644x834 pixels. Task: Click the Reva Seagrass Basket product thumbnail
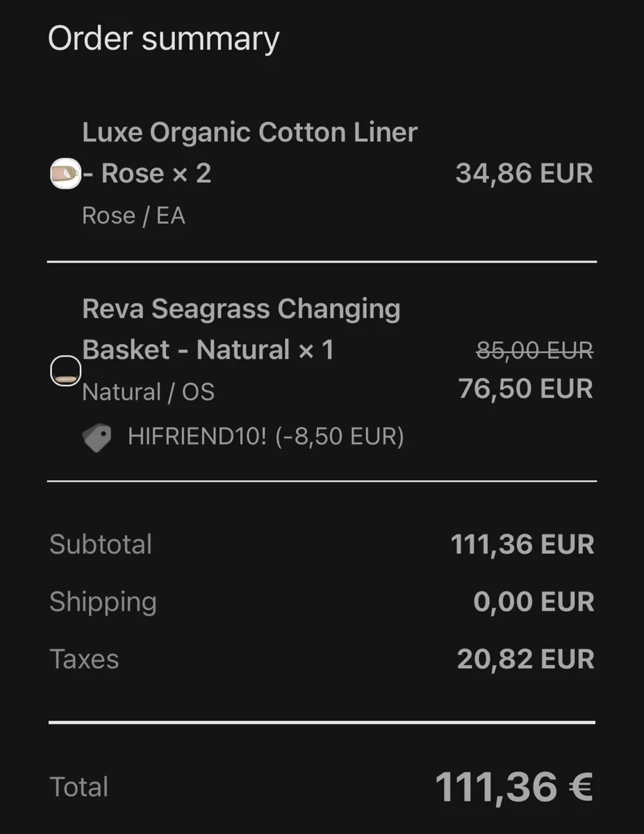coord(66,371)
